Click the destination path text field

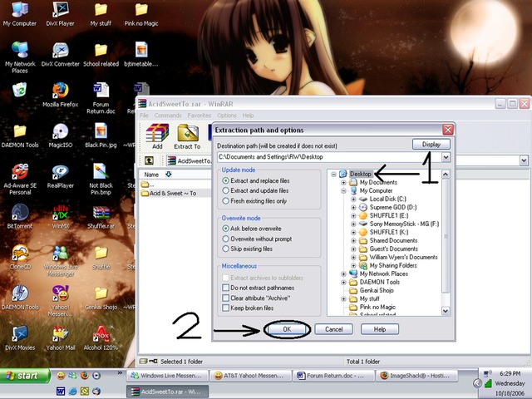tap(329, 157)
